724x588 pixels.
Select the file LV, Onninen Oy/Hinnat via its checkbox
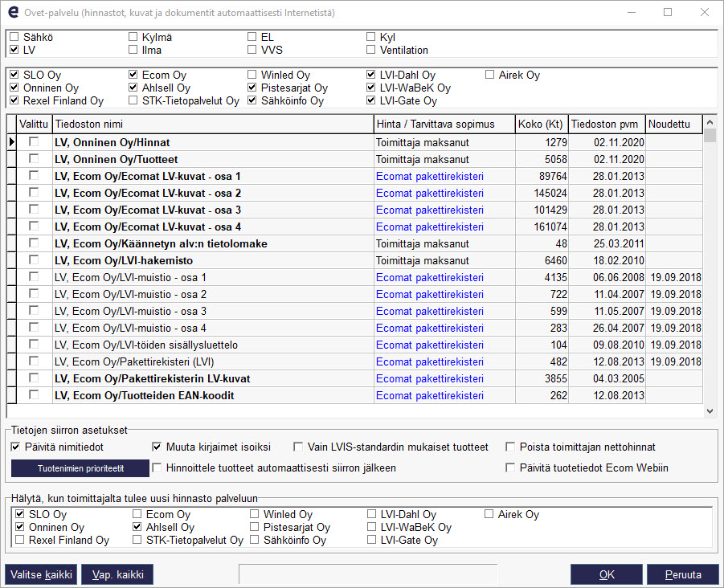(34, 141)
